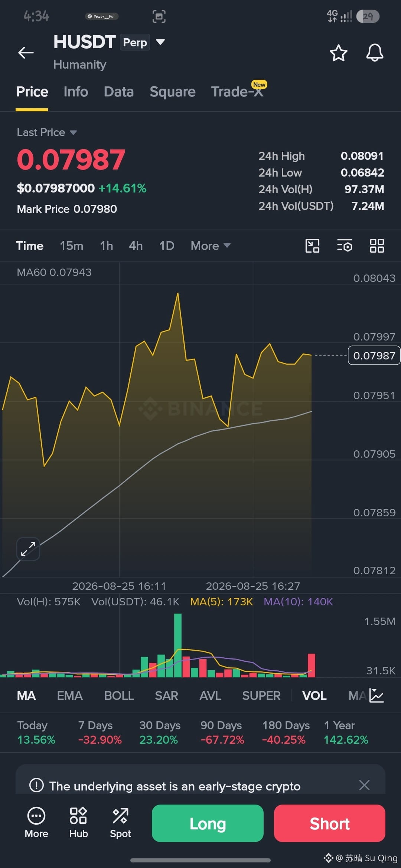
Task: Toggle the BOLL indicator
Action: (x=119, y=696)
